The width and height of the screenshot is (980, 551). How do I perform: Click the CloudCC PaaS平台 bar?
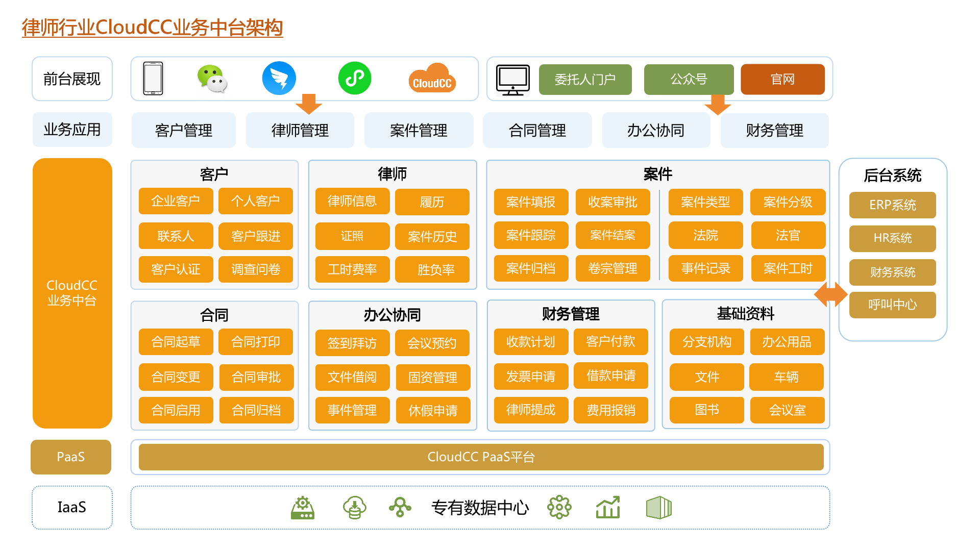[481, 457]
